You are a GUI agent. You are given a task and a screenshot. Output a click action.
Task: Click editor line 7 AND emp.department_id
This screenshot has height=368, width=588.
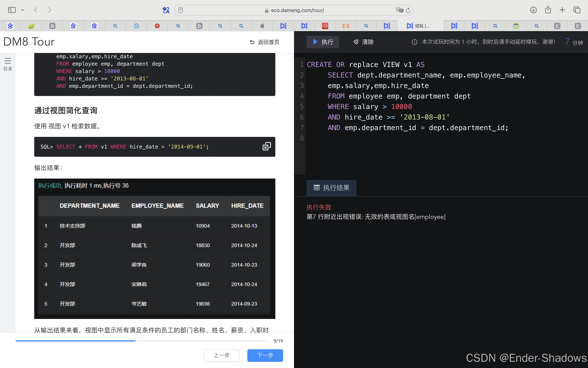(418, 128)
